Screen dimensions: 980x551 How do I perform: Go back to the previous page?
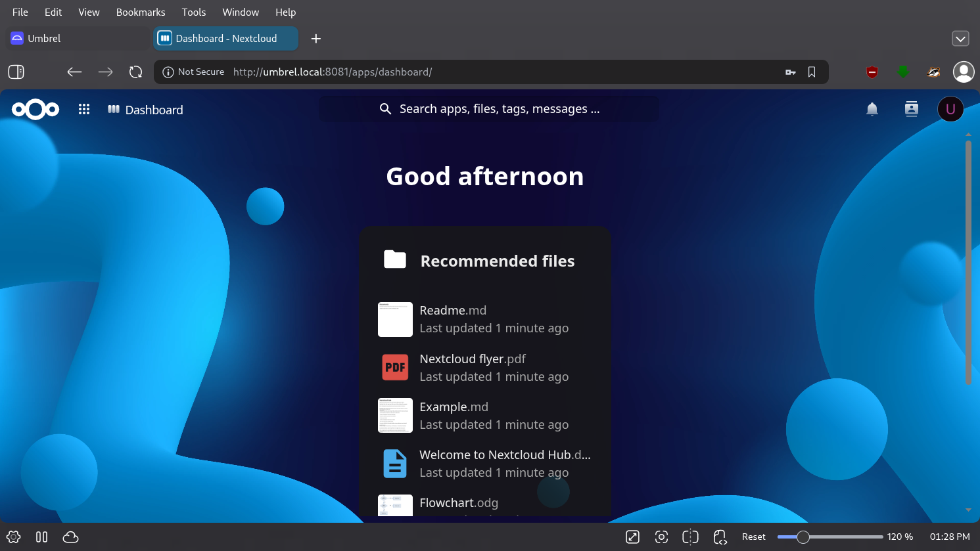coord(74,72)
